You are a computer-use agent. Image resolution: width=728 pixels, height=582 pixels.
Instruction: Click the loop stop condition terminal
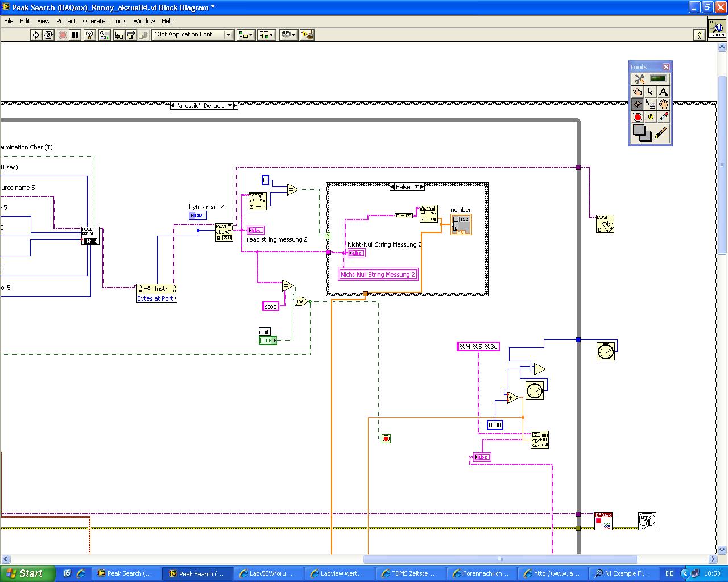click(x=386, y=439)
